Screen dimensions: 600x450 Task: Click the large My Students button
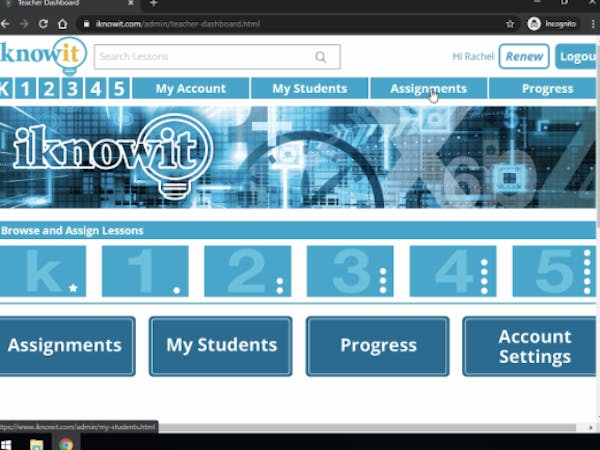tap(221, 346)
